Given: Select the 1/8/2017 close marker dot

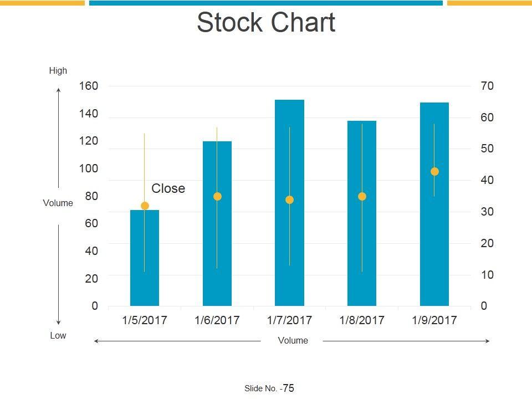Looking at the screenshot, I should tap(362, 197).
